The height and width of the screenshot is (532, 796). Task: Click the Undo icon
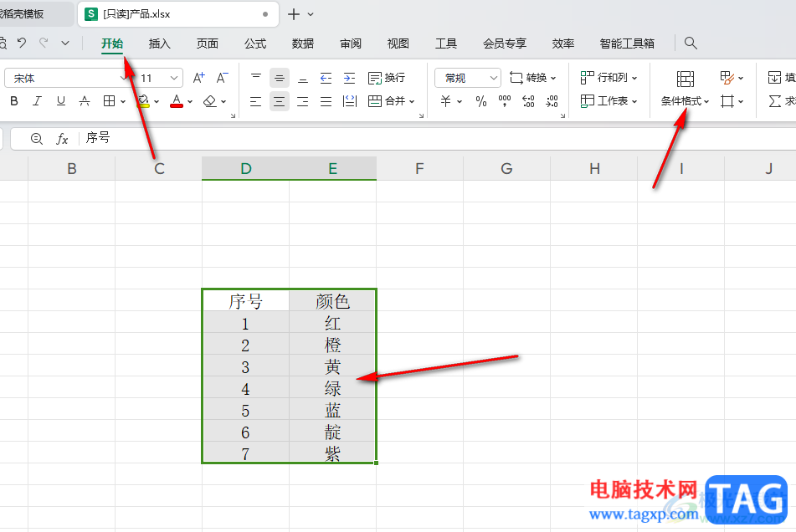click(x=21, y=43)
